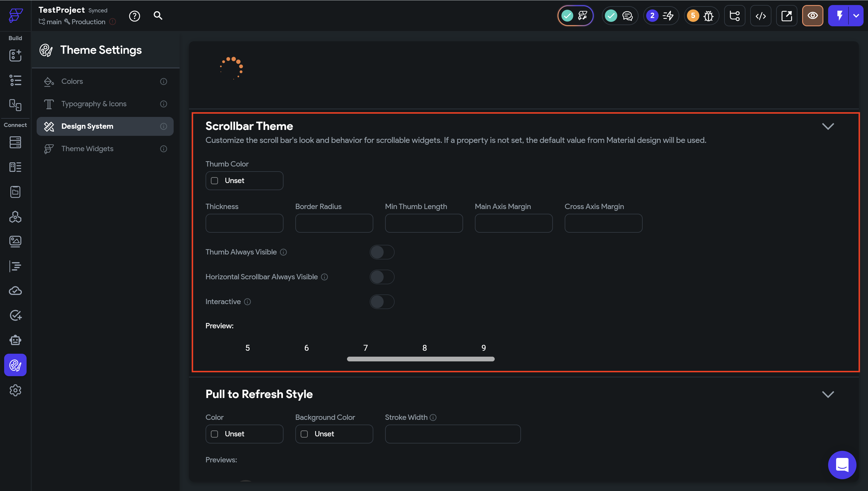Open the search magnifier icon
Viewport: 868px width, 491px height.
pyautogui.click(x=158, y=16)
